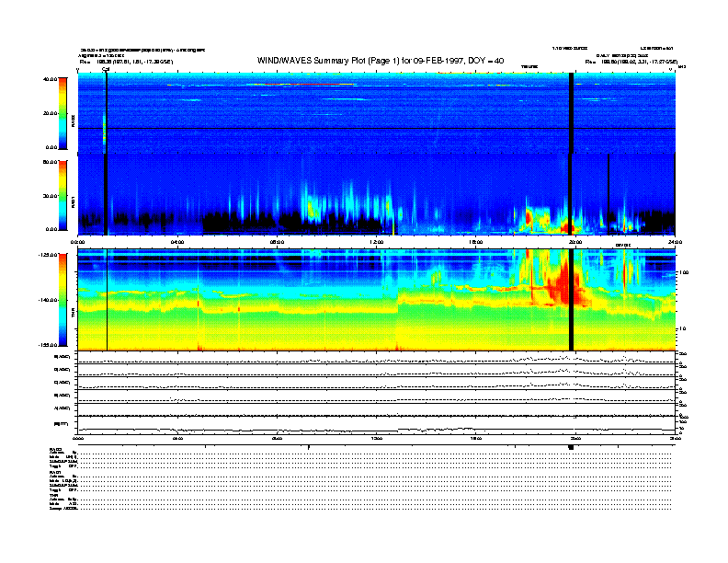728x563 pixels.
Task: Click the 40.00 label on the top color bar
Action: (x=50, y=79)
